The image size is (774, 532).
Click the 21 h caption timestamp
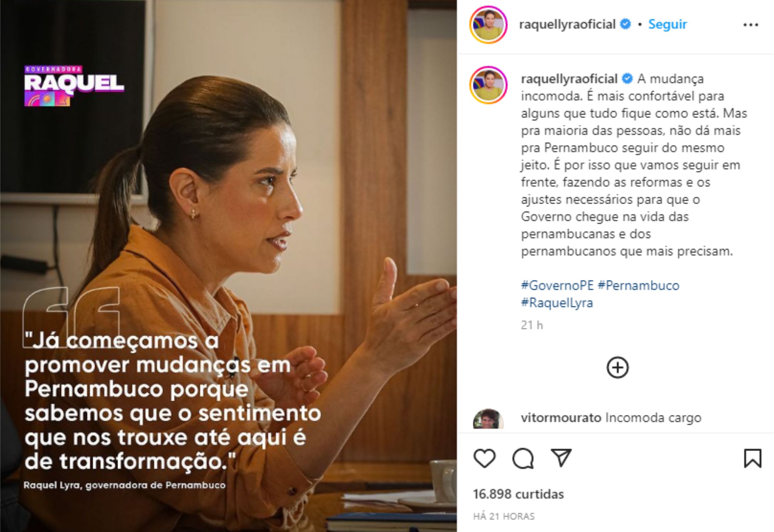532,325
